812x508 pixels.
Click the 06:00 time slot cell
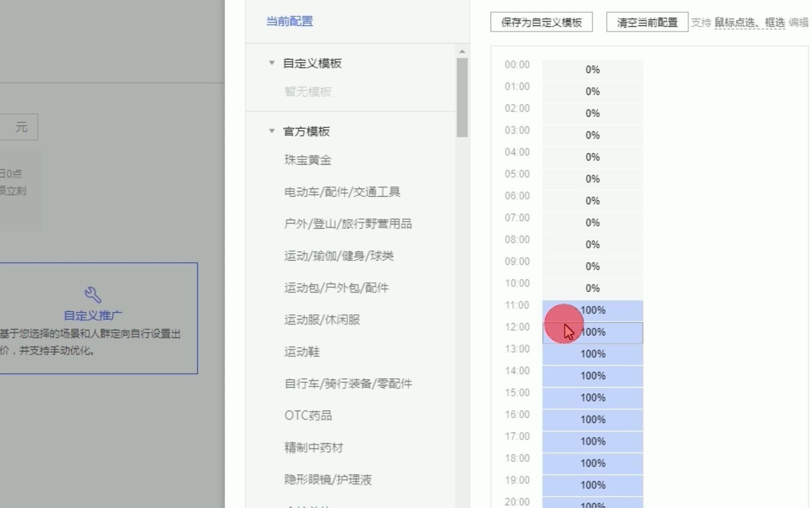tap(593, 201)
